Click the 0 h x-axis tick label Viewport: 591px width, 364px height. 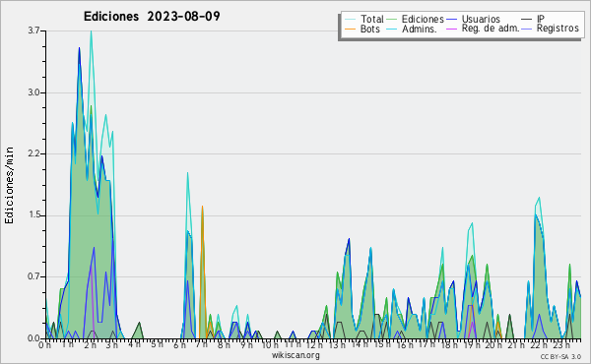tap(45, 344)
